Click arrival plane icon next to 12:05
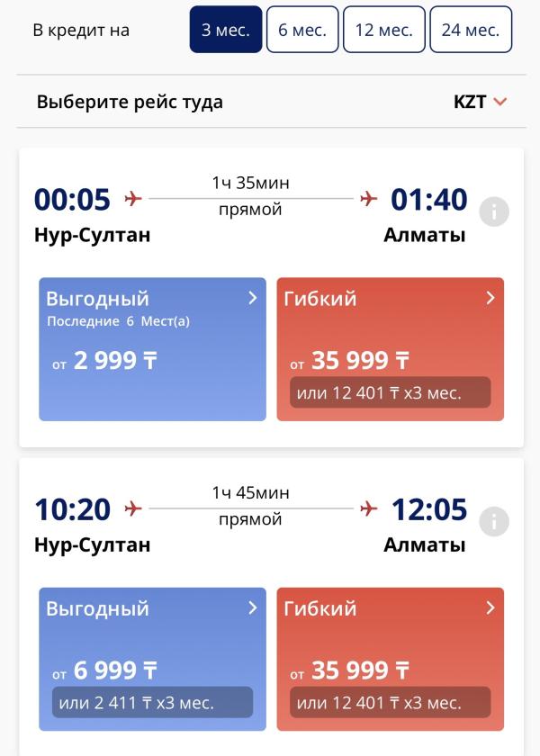Screen dimensions: 540x756 coord(368,509)
